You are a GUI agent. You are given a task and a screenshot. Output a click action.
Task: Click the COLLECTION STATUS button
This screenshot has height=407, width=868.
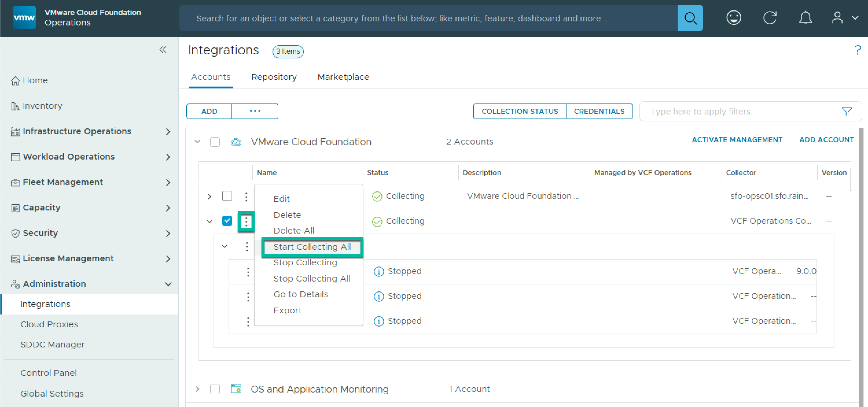coord(519,111)
